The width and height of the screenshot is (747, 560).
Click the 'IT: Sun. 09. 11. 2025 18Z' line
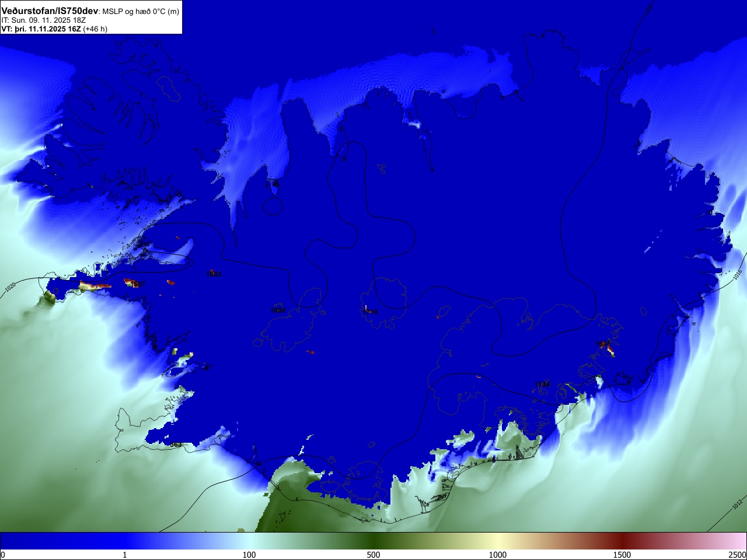pyautogui.click(x=44, y=20)
